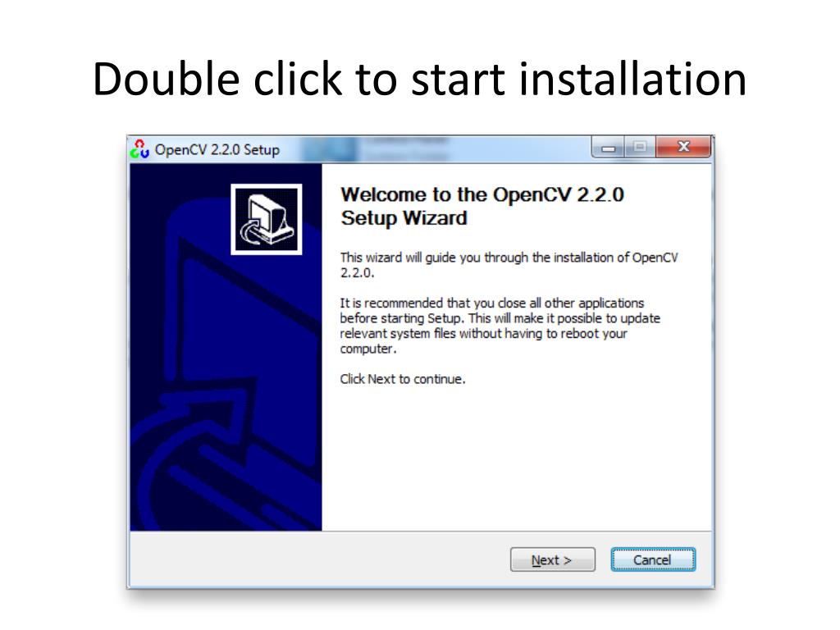Click the 'Welcome to the OpenCV 2.2.0' heading
This screenshot has width=840, height=630.
[482, 194]
